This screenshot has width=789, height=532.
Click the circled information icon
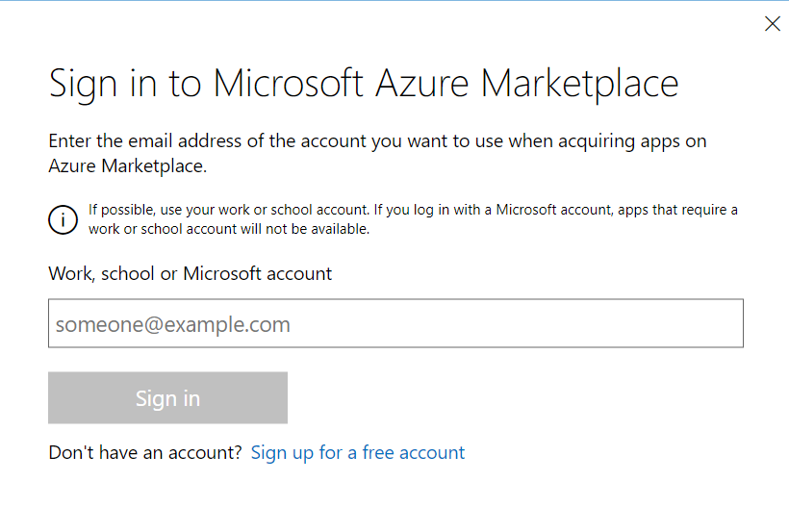tap(63, 219)
